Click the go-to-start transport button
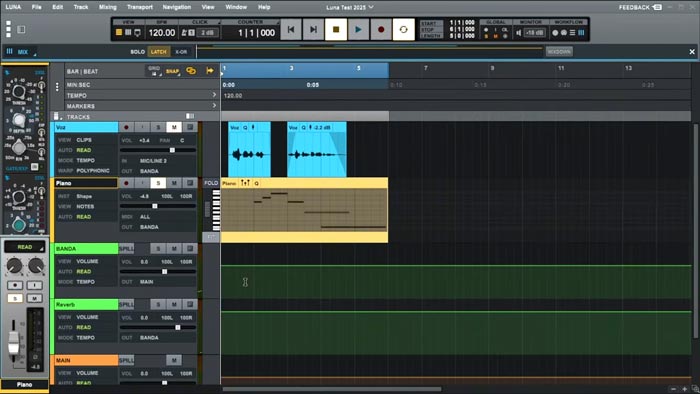The height and width of the screenshot is (394, 700). click(291, 29)
